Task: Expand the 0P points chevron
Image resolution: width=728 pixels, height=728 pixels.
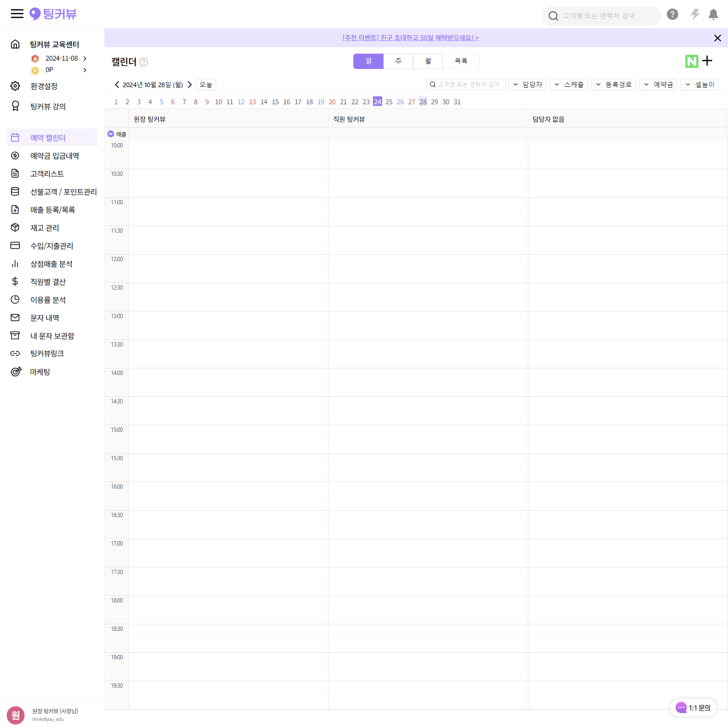Action: [85, 70]
